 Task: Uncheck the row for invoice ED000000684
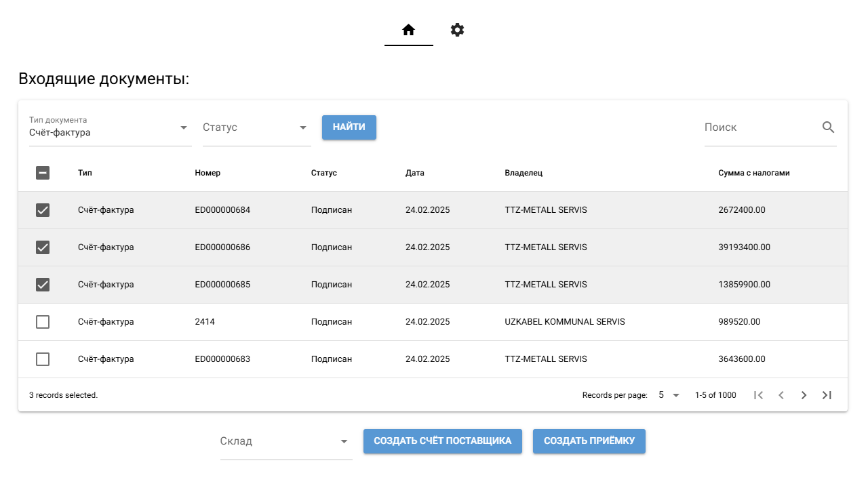click(x=43, y=210)
